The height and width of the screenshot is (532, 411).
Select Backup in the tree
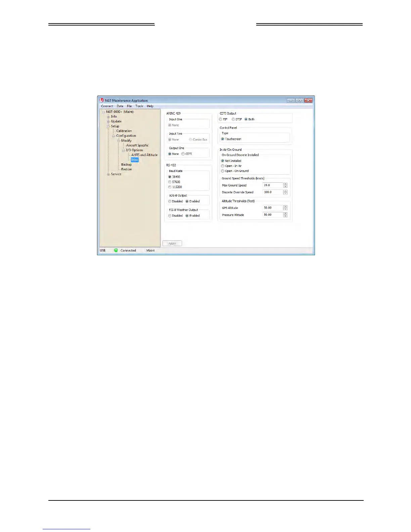(x=126, y=165)
